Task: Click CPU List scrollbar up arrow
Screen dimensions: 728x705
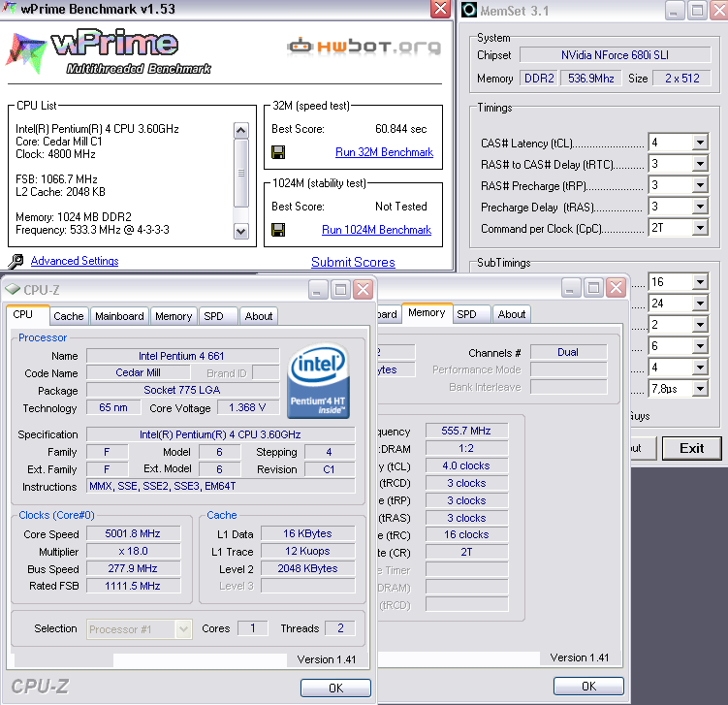Action: coord(241,131)
